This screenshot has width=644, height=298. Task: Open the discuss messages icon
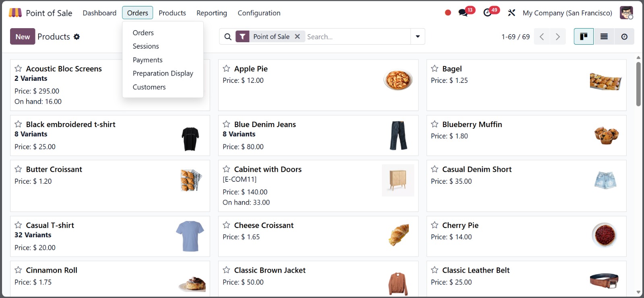click(463, 13)
